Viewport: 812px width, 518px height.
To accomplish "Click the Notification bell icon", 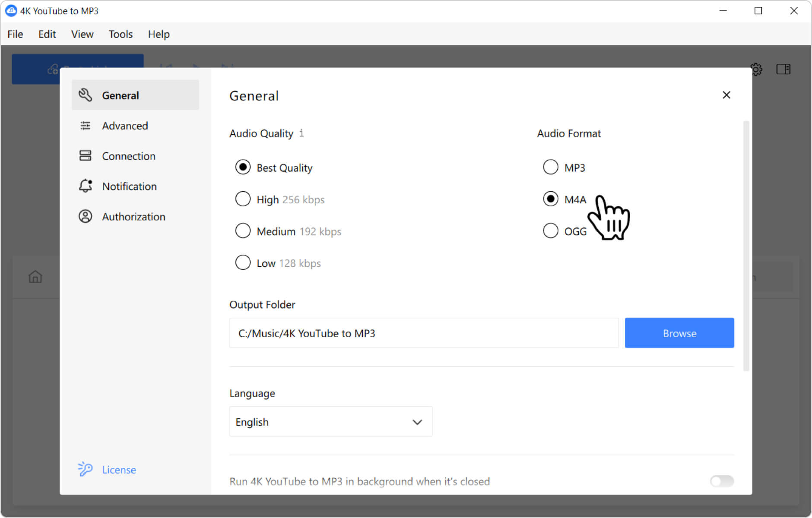I will coord(85,186).
